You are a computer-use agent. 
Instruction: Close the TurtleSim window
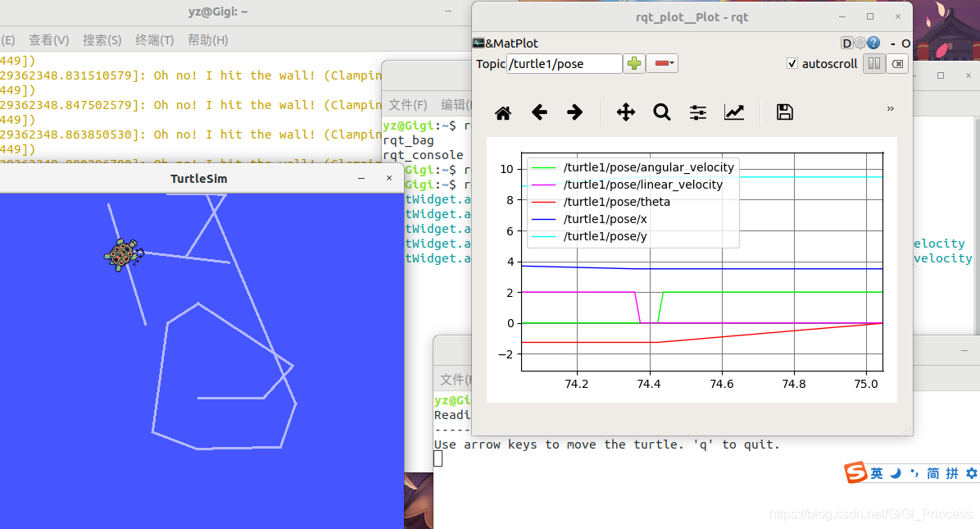[x=388, y=178]
